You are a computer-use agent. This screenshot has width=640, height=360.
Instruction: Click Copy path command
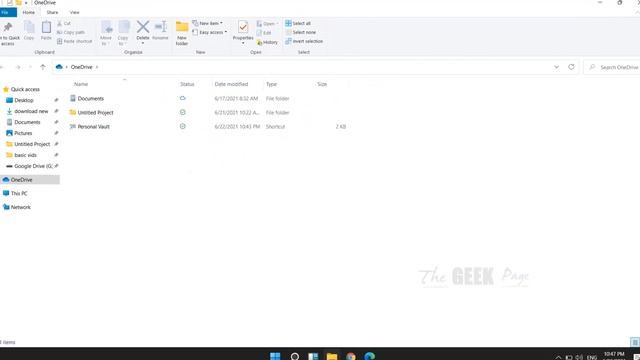point(71,32)
